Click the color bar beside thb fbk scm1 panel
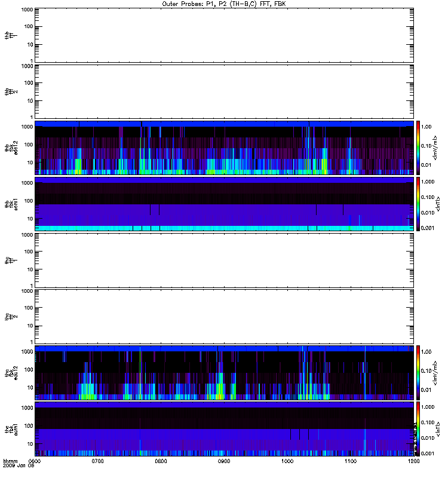The width and height of the screenshot is (448, 478). coord(418,204)
